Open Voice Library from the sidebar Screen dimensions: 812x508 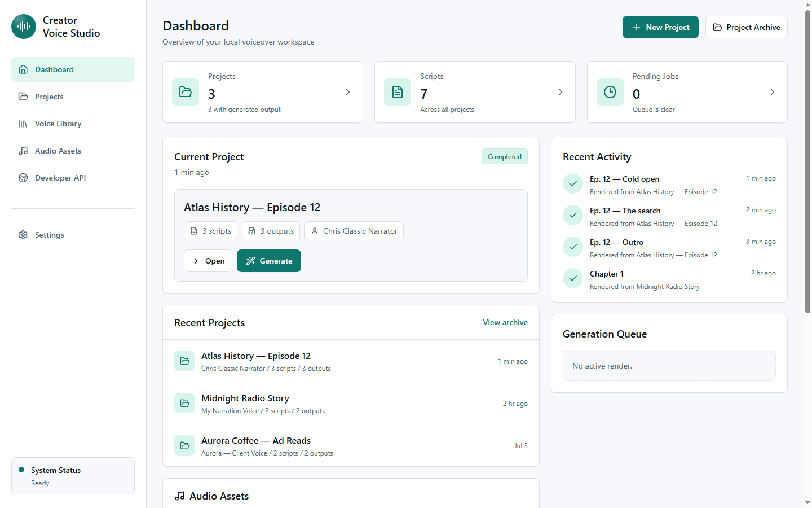(73, 124)
